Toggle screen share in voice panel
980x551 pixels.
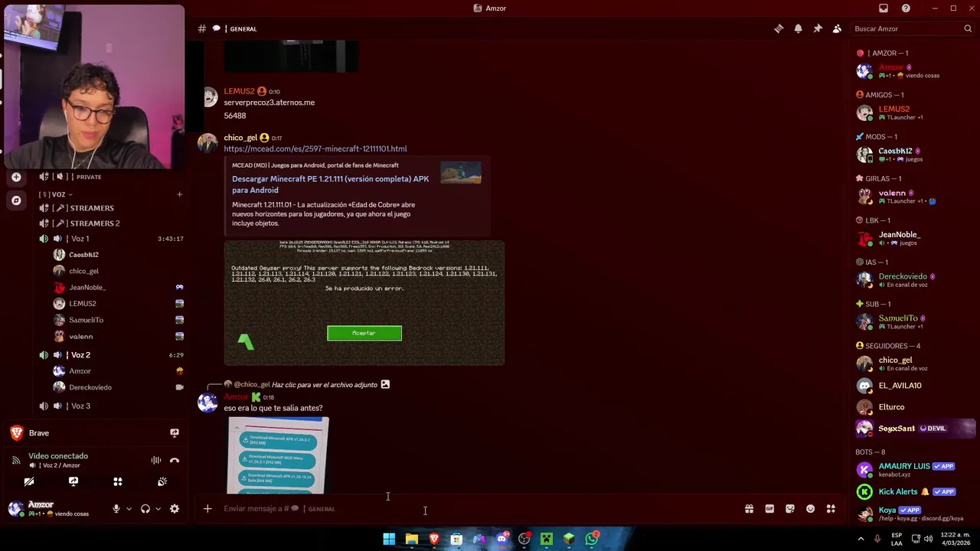pyautogui.click(x=73, y=481)
